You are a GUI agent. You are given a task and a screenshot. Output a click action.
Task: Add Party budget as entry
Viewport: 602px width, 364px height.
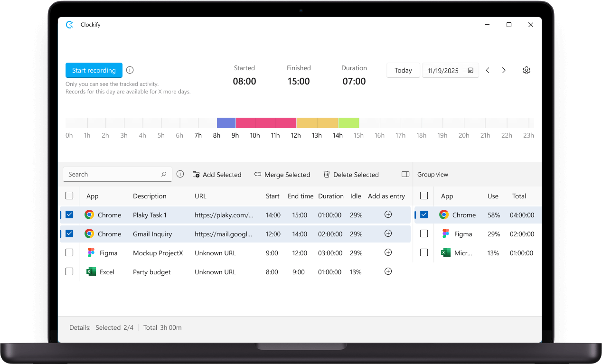(388, 271)
